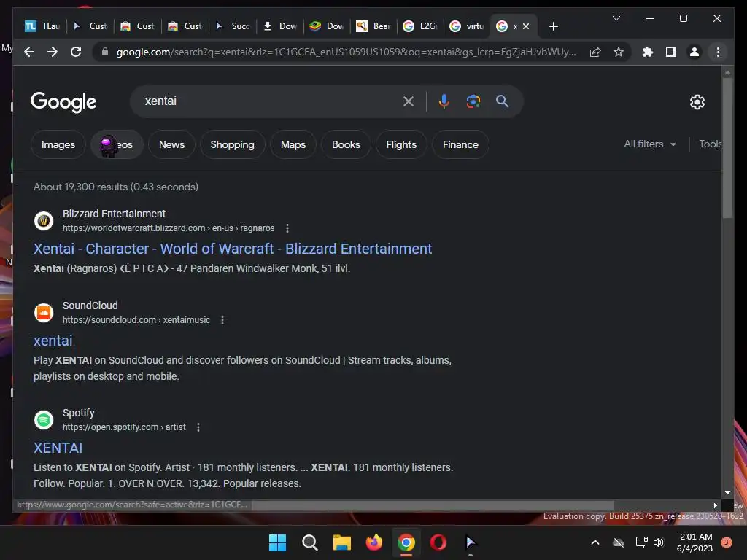Viewport: 747px width, 560px height.
Task: Open XENTAI Spotify artist link
Action: pos(58,448)
